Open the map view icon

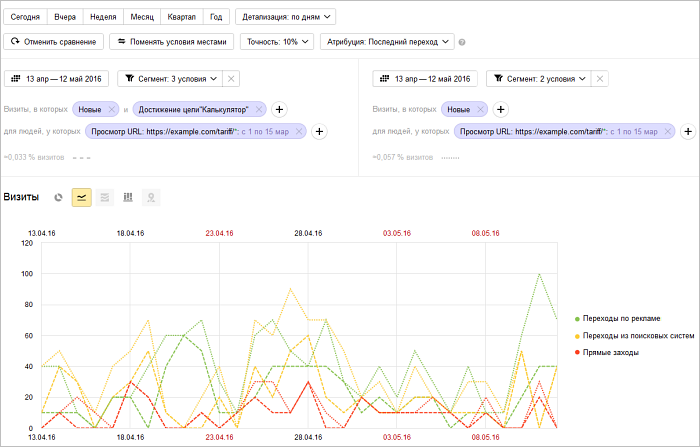click(151, 198)
